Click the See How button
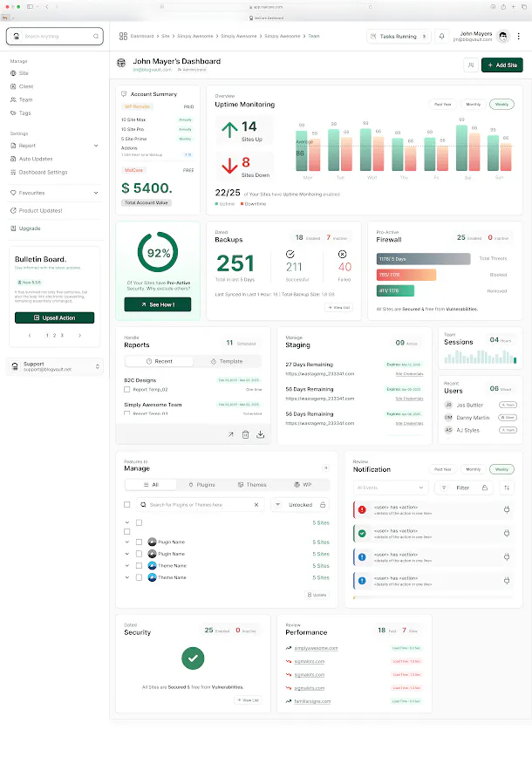This screenshot has height=764, width=532. coord(158,304)
